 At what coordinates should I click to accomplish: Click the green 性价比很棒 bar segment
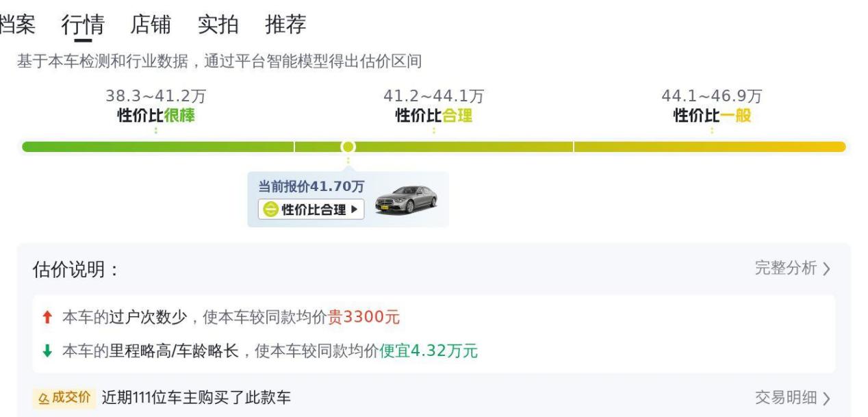point(157,147)
